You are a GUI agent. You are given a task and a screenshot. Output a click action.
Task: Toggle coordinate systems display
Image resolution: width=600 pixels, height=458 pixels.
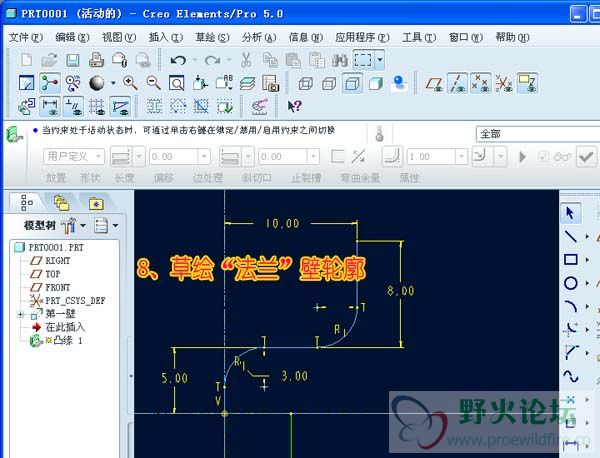(504, 83)
